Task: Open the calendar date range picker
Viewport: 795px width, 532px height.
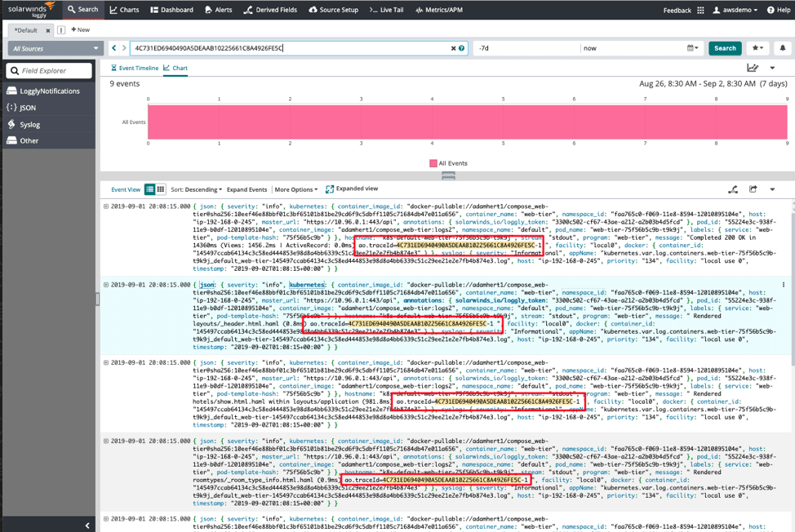Action: [693, 48]
